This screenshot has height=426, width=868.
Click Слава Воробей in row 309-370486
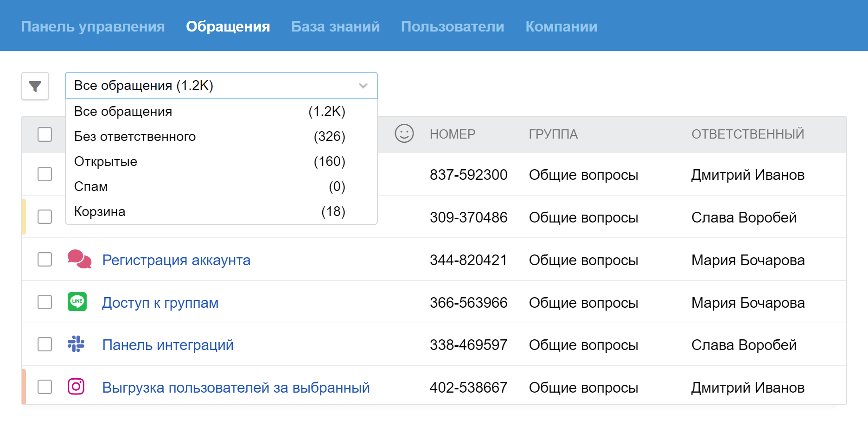click(744, 217)
